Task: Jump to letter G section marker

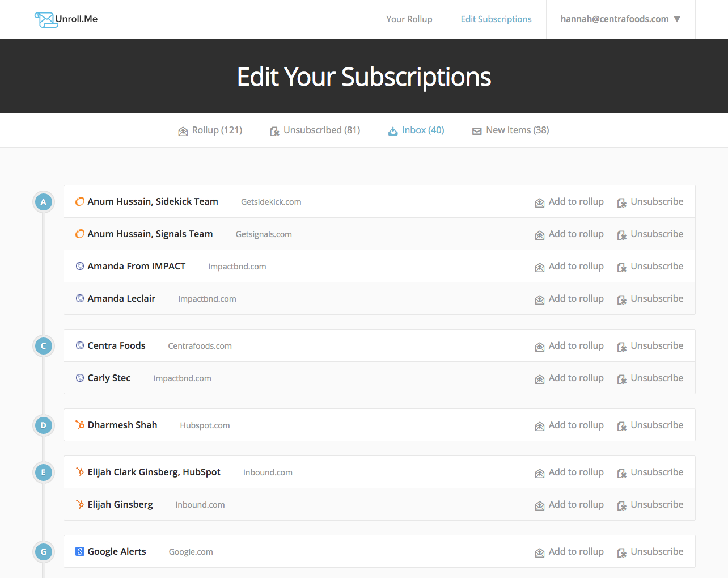Action: 44,552
